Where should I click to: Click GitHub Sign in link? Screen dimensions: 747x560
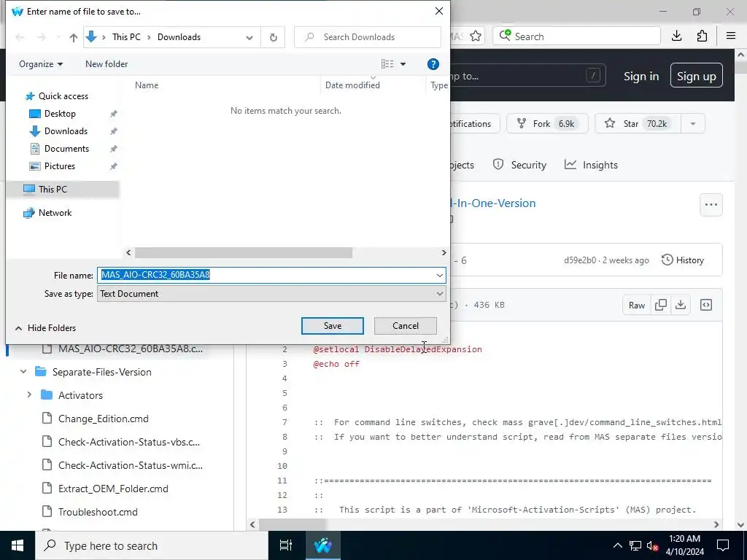[641, 76]
